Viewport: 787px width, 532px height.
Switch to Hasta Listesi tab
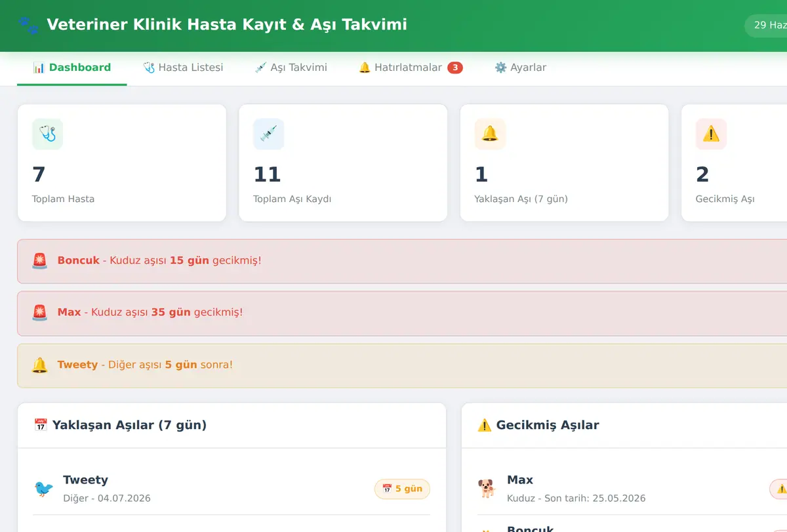[183, 68]
